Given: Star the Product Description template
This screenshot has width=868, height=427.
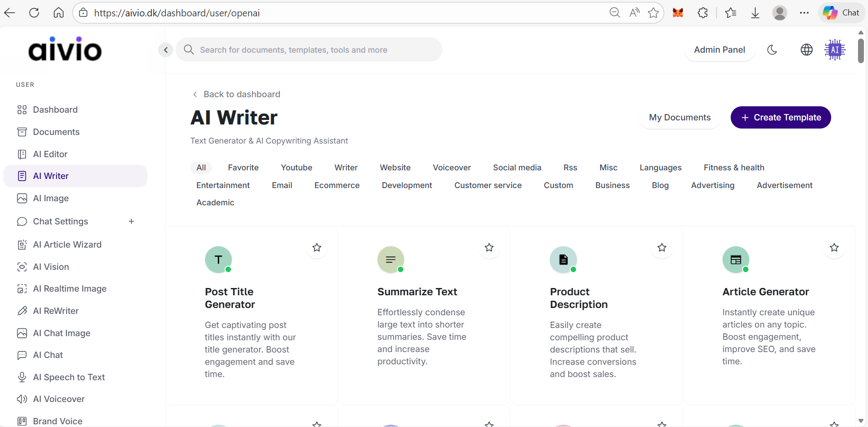Looking at the screenshot, I should (662, 248).
